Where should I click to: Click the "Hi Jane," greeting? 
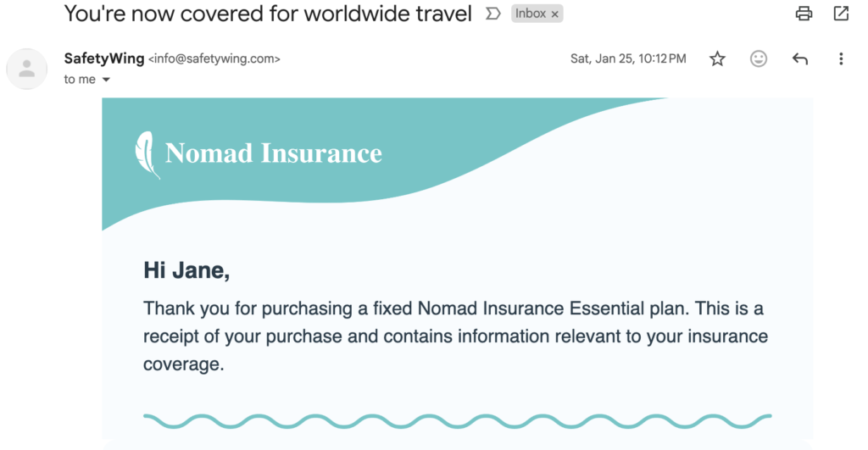(186, 270)
